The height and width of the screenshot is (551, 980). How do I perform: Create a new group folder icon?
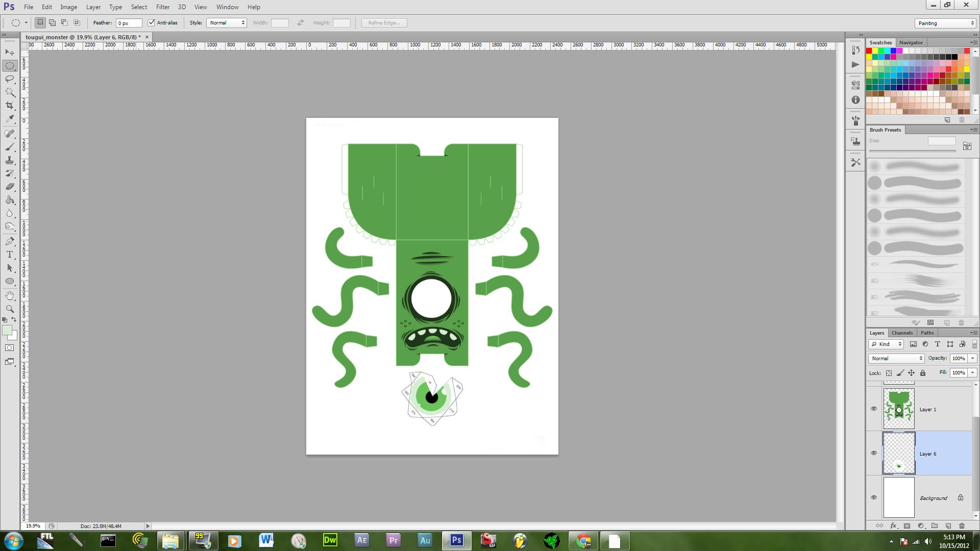click(x=935, y=525)
